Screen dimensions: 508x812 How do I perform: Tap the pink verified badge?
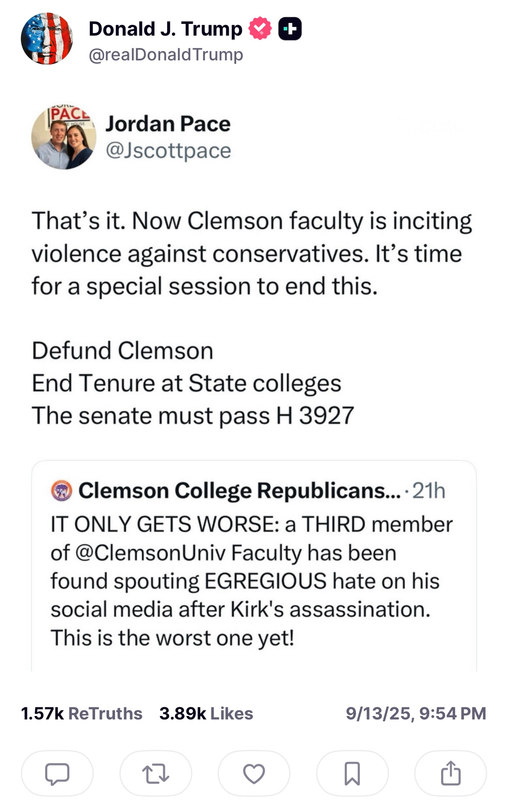[x=260, y=29]
